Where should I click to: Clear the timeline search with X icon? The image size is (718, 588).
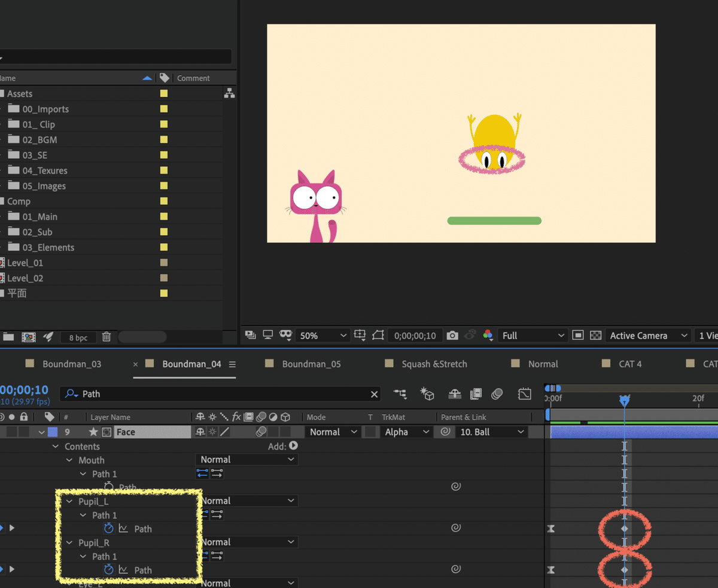[x=375, y=394]
